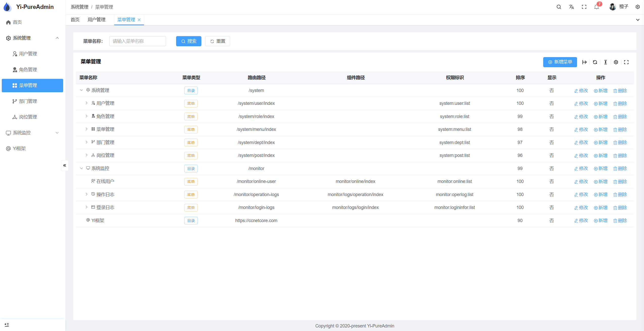Screen dimensions: 644x331
Task: Toggle the header fullscreen icon
Action: click(x=584, y=7)
